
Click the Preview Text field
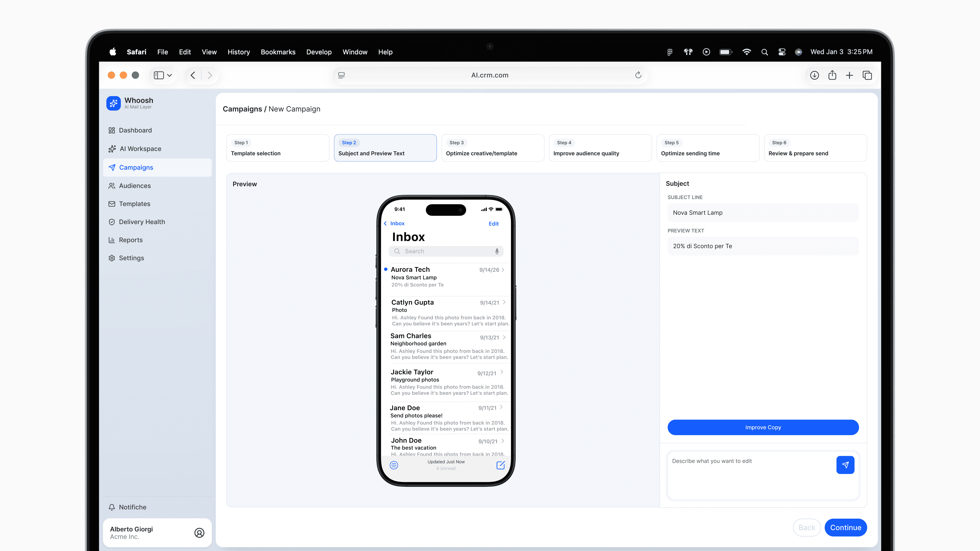(763, 246)
